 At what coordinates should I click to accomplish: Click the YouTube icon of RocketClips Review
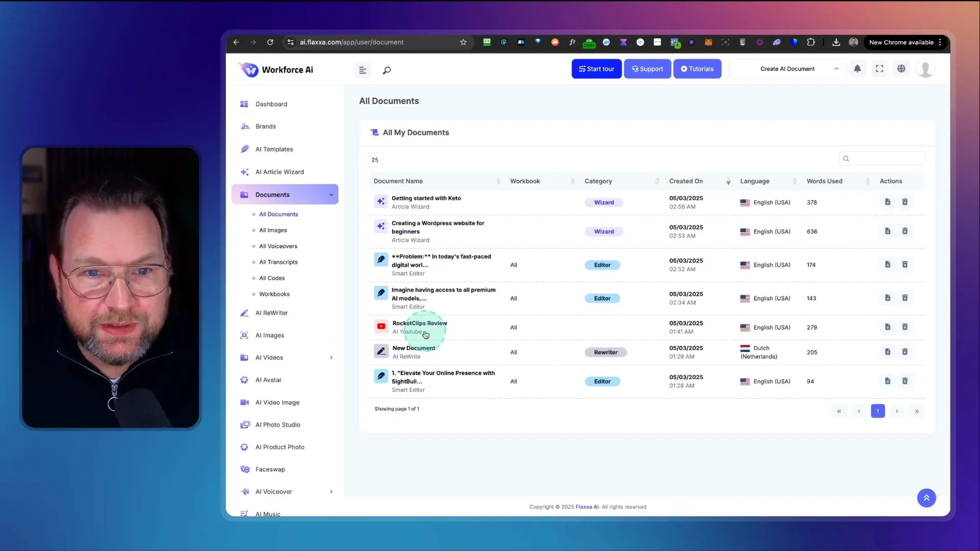pyautogui.click(x=381, y=326)
